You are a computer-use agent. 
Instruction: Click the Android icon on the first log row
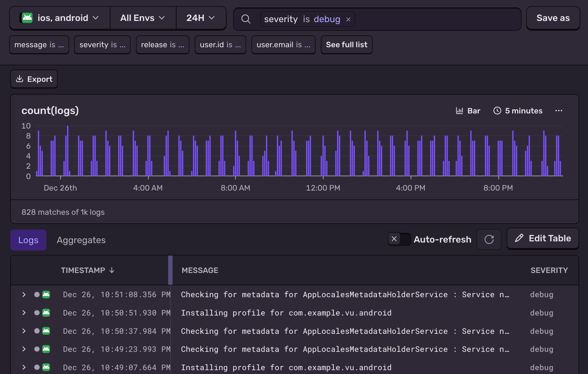[x=46, y=295]
